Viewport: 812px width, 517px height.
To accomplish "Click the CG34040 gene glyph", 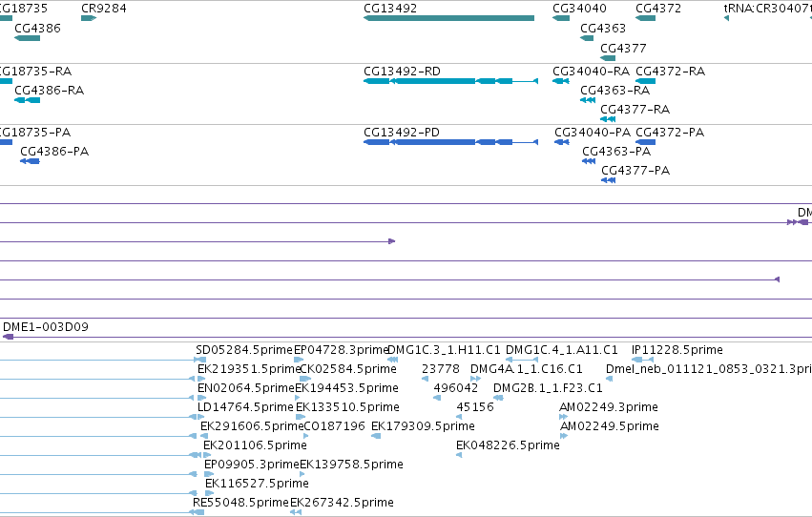I will [x=561, y=19].
